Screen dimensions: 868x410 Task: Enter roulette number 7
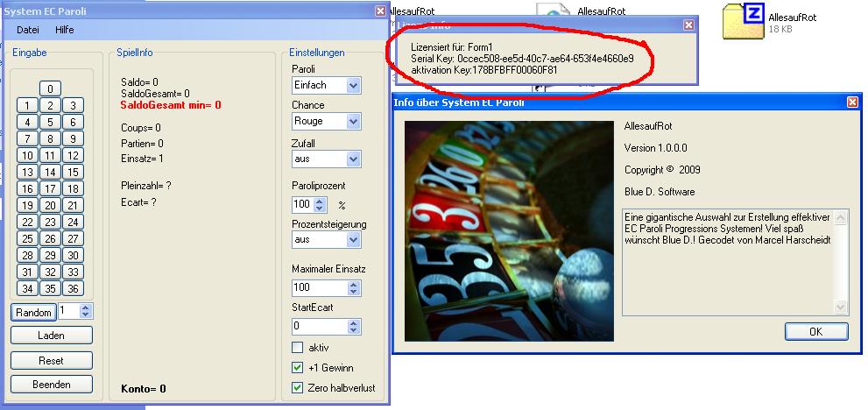pos(28,139)
